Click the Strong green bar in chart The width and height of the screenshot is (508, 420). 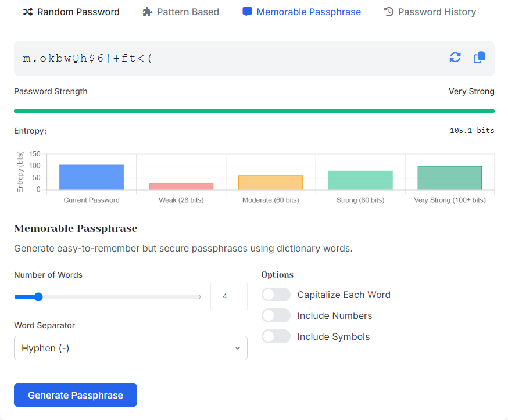(x=360, y=180)
